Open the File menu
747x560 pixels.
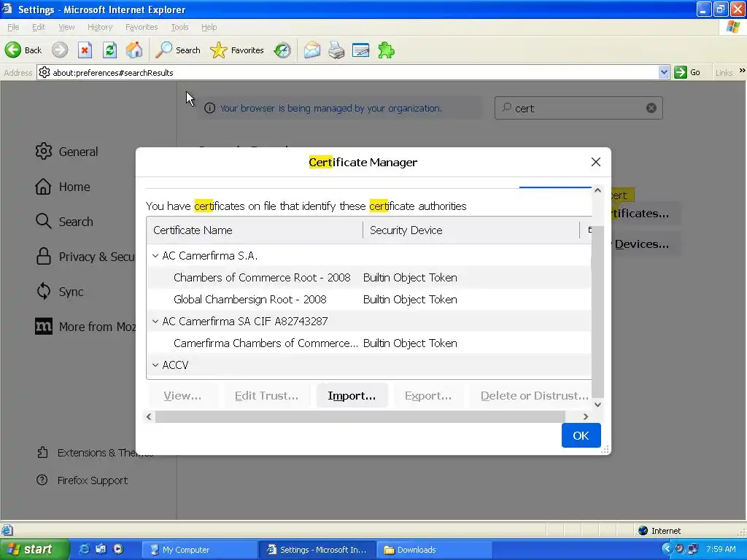click(x=13, y=27)
